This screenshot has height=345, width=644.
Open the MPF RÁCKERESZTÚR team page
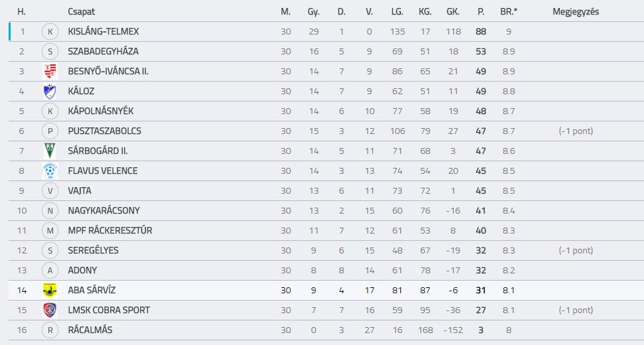point(110,230)
